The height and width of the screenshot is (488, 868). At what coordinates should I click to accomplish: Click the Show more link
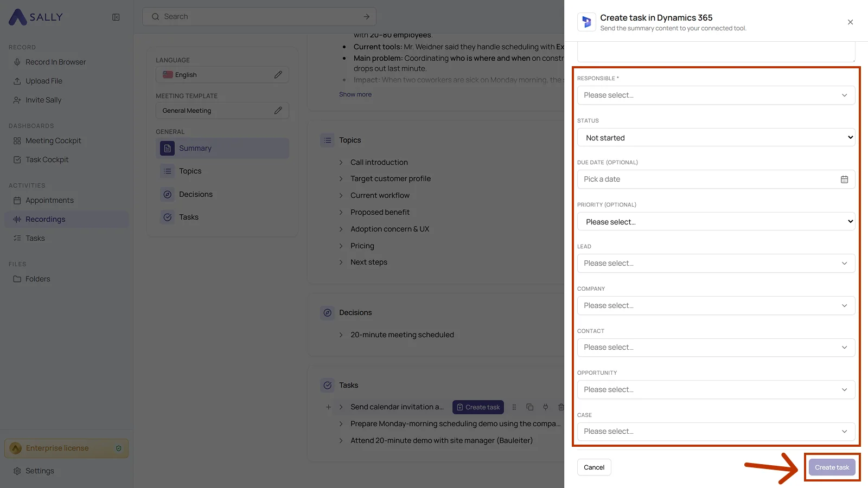click(355, 94)
